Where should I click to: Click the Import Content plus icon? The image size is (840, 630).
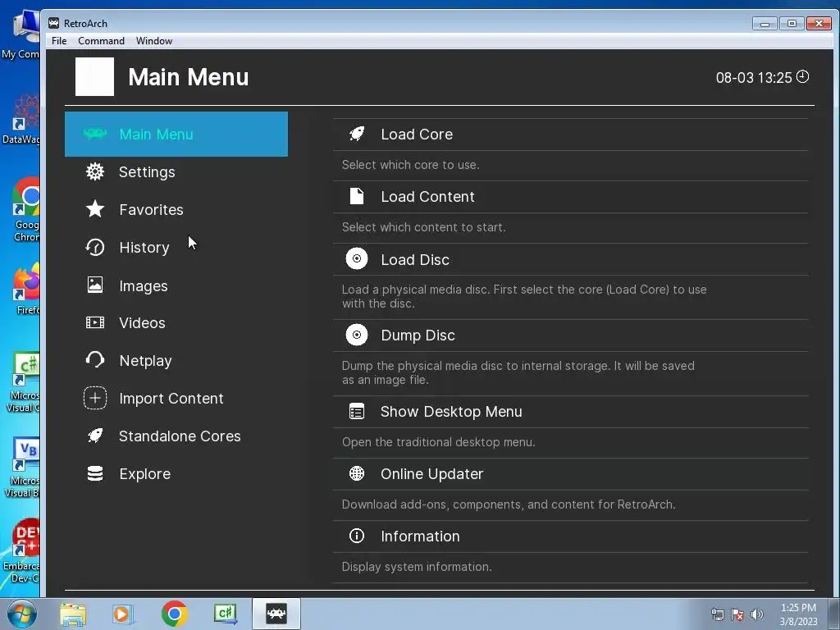pyautogui.click(x=95, y=398)
